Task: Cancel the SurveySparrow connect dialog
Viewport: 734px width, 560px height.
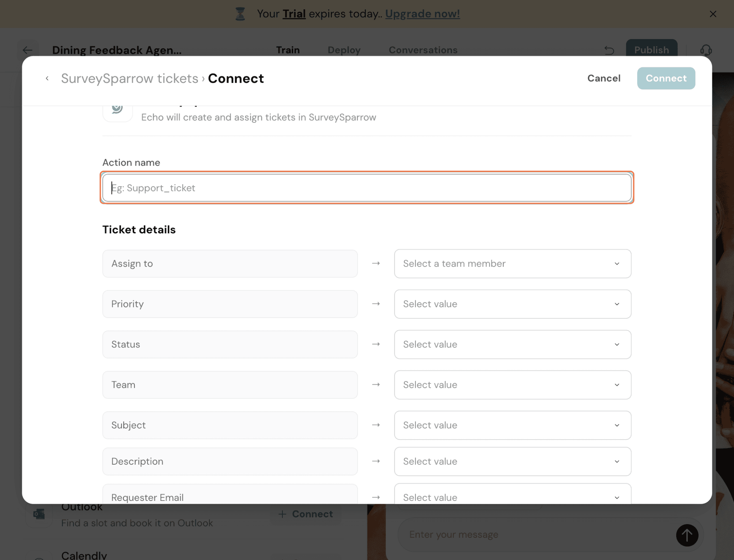Action: click(604, 78)
